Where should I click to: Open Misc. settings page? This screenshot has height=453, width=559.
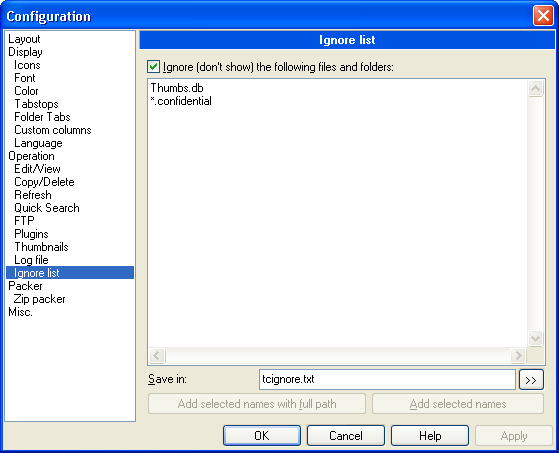tap(20, 312)
